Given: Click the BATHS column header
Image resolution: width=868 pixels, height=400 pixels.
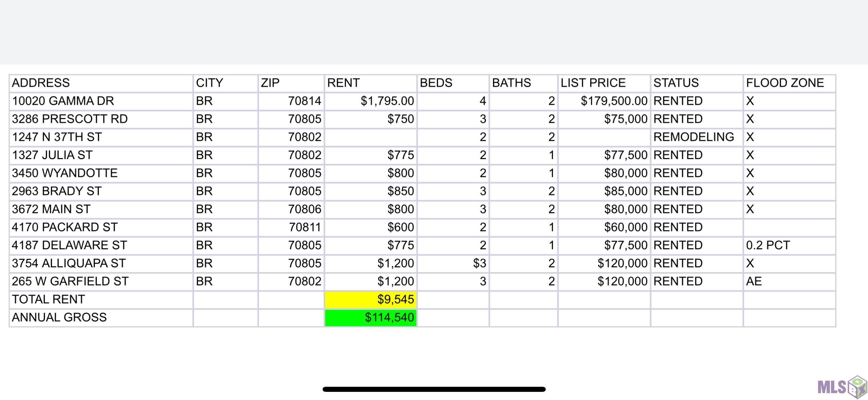Looking at the screenshot, I should click(523, 83).
